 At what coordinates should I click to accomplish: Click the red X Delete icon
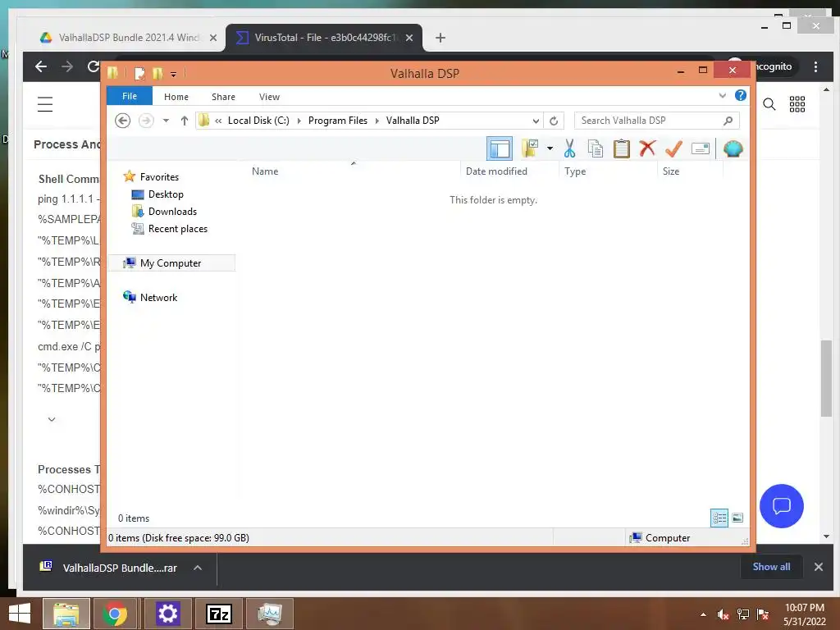647,148
